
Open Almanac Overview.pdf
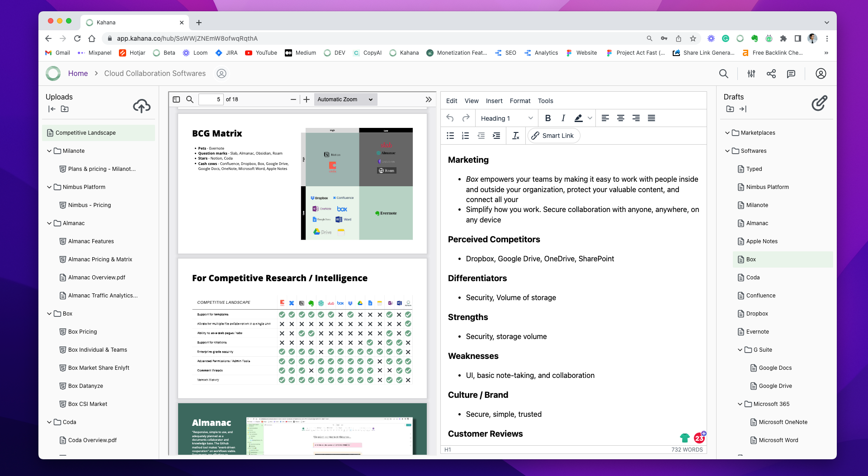(96, 278)
